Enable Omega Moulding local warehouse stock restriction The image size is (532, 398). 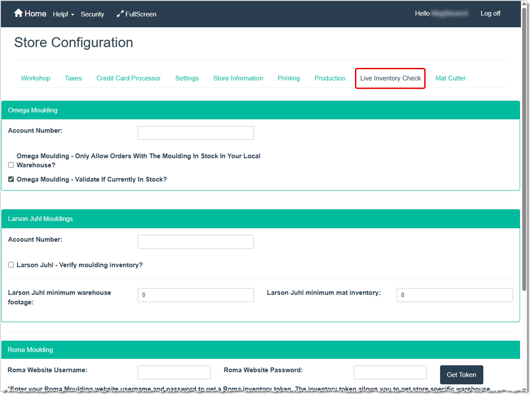[x=11, y=165]
